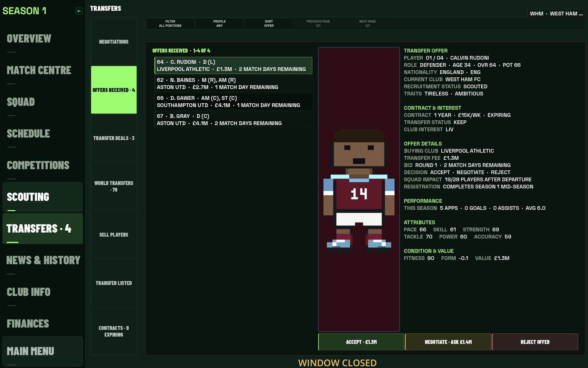Select the C. Rudoni Liverpool Athletic offer
The width and height of the screenshot is (588, 368).
233,65
